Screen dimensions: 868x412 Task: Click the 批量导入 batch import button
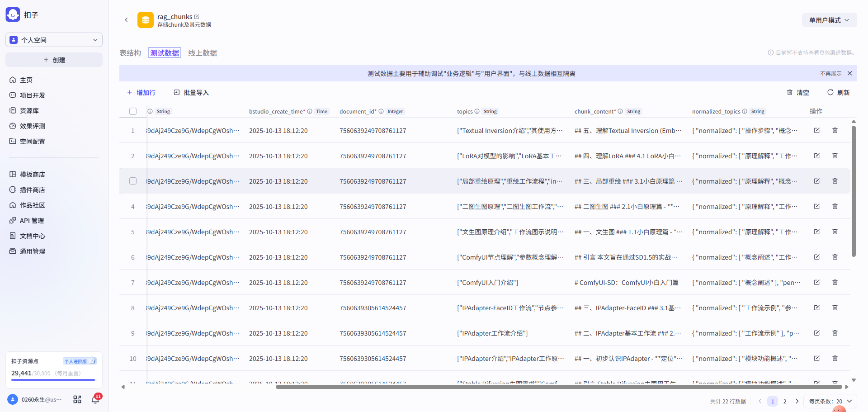[x=191, y=92]
